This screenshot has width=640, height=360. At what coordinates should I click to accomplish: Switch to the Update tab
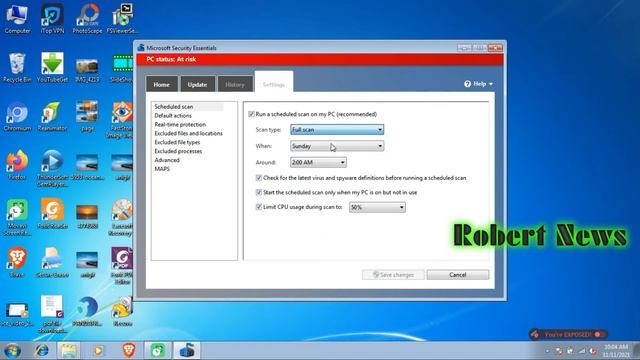point(198,84)
